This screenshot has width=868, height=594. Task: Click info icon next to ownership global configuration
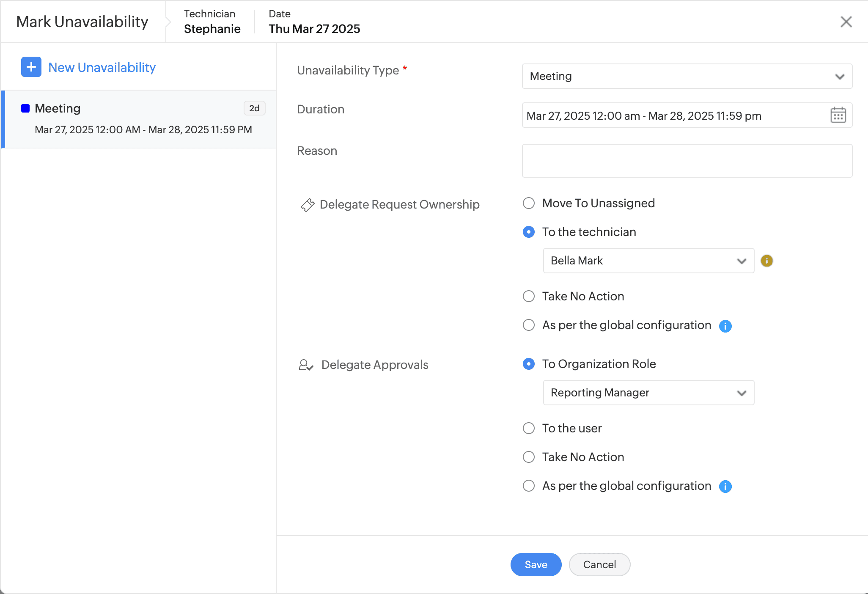coord(725,326)
